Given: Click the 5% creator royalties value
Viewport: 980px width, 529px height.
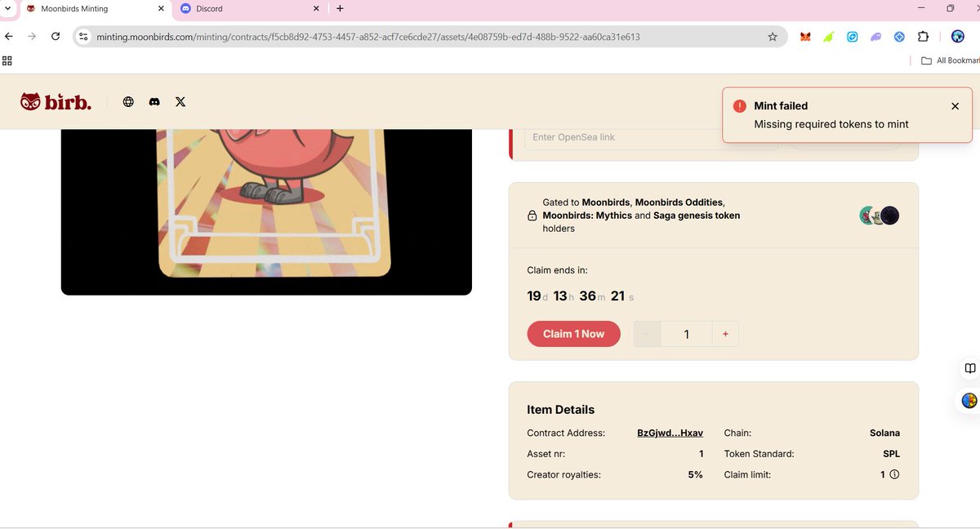Looking at the screenshot, I should 695,474.
